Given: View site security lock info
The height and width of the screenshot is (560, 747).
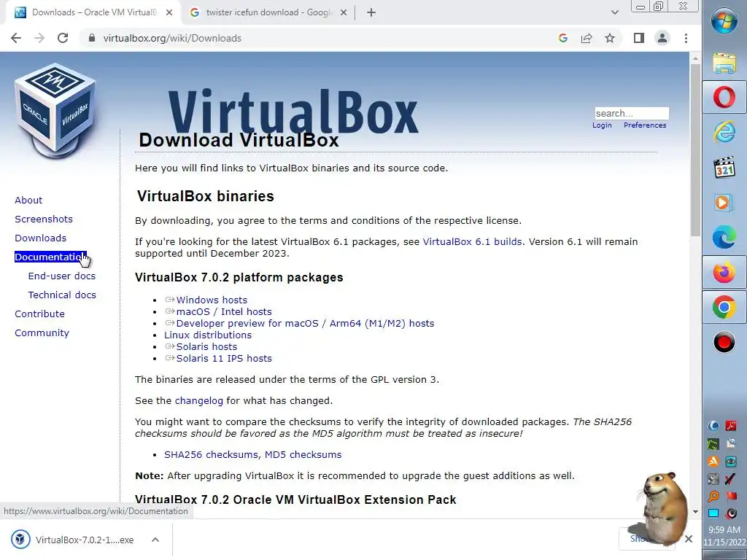Looking at the screenshot, I should 92,38.
